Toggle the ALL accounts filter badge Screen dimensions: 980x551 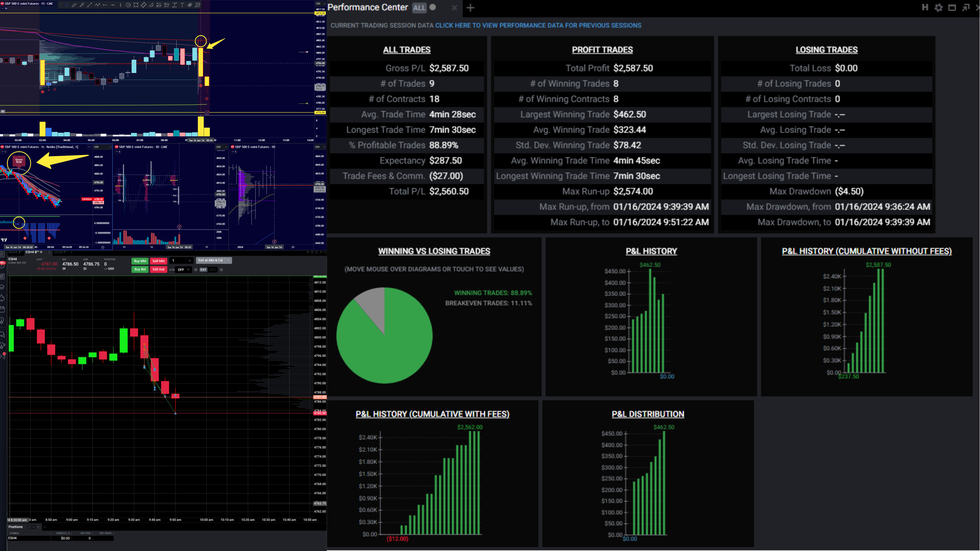coord(419,8)
